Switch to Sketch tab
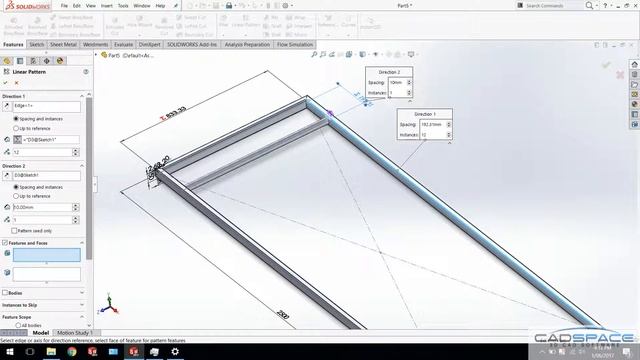Image resolution: width=640 pixels, height=360 pixels. [x=36, y=44]
